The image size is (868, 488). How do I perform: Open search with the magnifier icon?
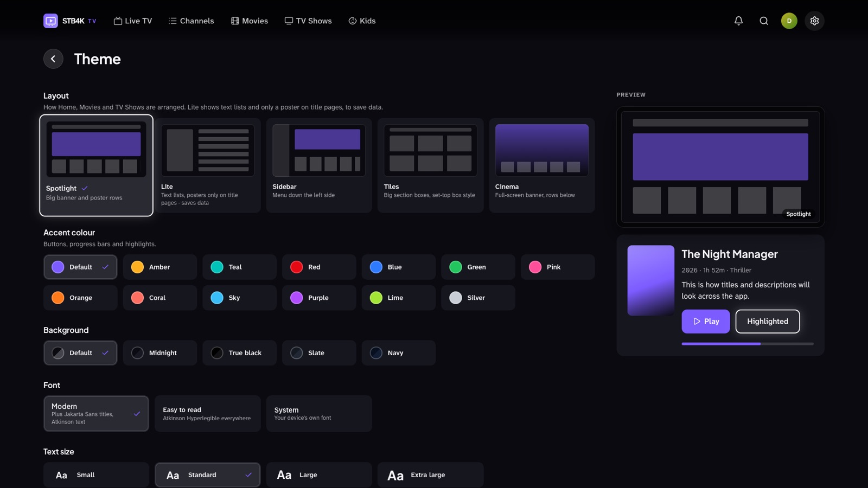pyautogui.click(x=764, y=21)
